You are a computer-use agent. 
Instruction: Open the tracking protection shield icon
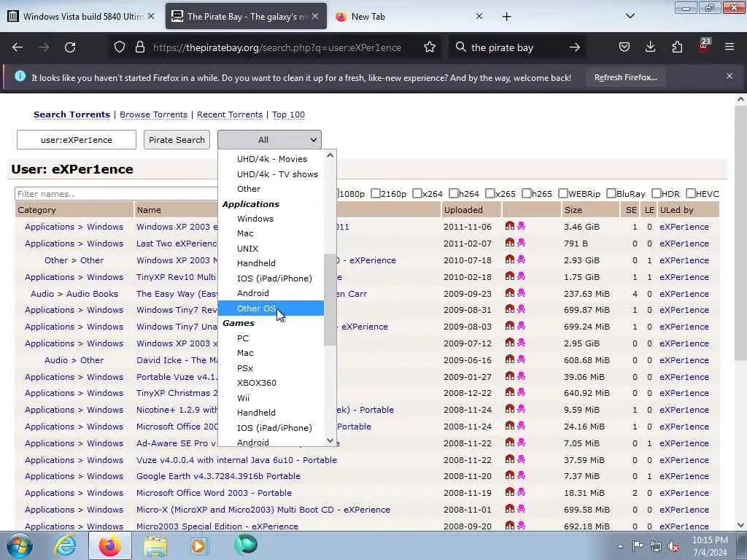pos(120,47)
